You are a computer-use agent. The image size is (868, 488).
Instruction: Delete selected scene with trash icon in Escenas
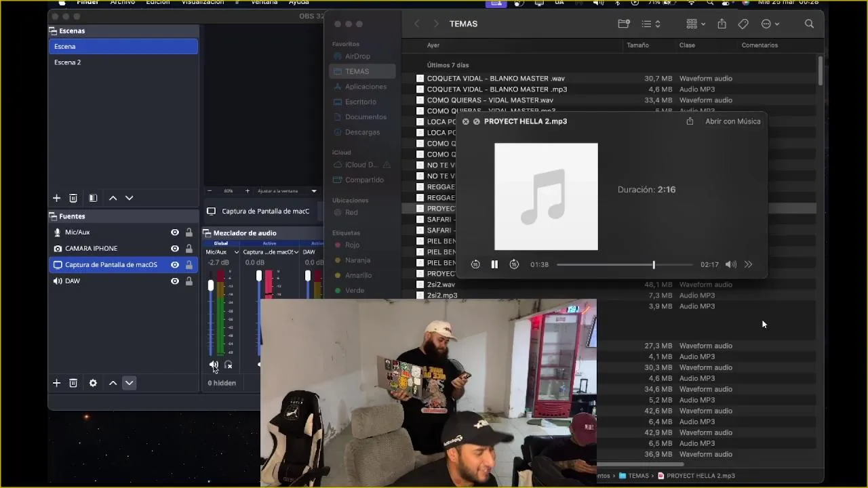pyautogui.click(x=73, y=198)
